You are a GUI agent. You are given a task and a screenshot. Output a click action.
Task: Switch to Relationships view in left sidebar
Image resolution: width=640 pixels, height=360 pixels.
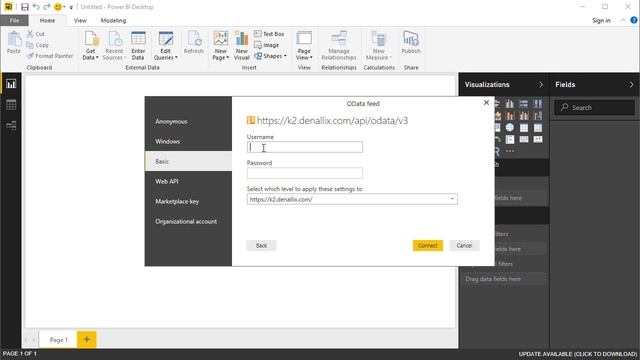pos(11,125)
